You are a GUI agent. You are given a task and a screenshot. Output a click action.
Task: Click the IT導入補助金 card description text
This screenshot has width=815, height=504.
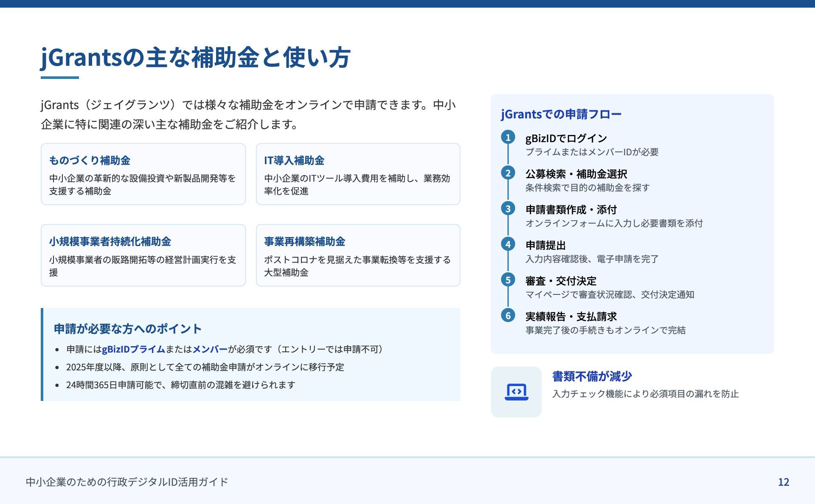point(357,185)
